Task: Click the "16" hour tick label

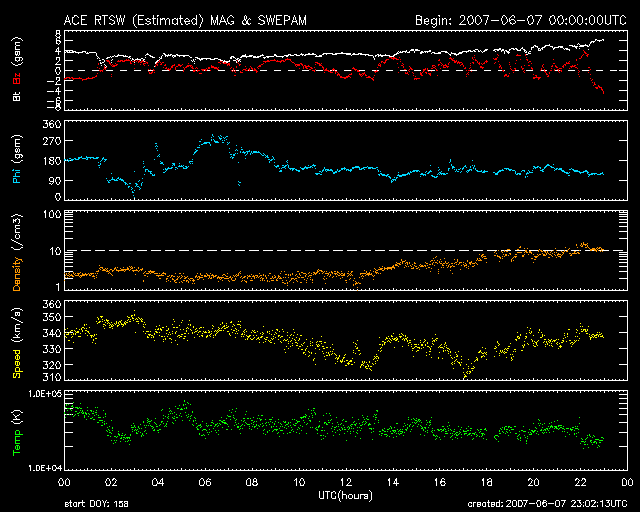Action: 440,482
